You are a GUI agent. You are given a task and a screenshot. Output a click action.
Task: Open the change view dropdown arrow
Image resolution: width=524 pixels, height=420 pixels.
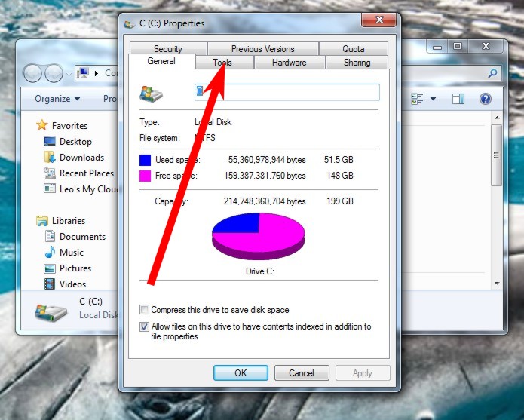(433, 99)
